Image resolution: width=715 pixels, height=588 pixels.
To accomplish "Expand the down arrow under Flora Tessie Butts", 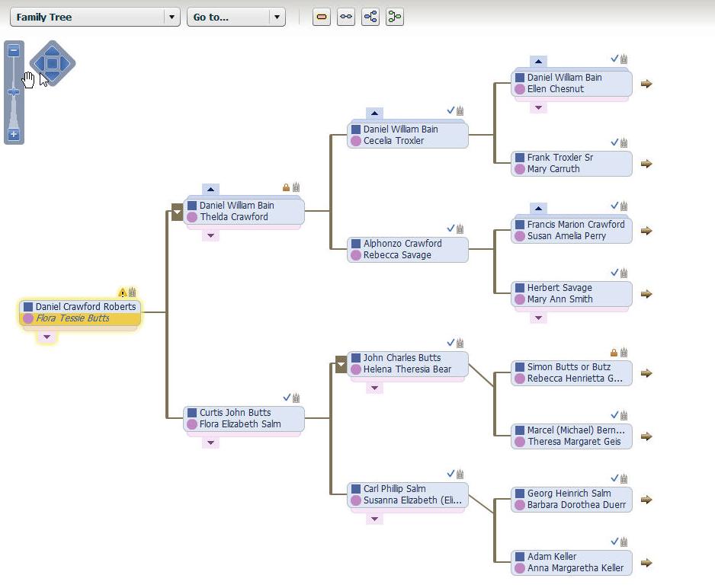I will click(x=47, y=337).
